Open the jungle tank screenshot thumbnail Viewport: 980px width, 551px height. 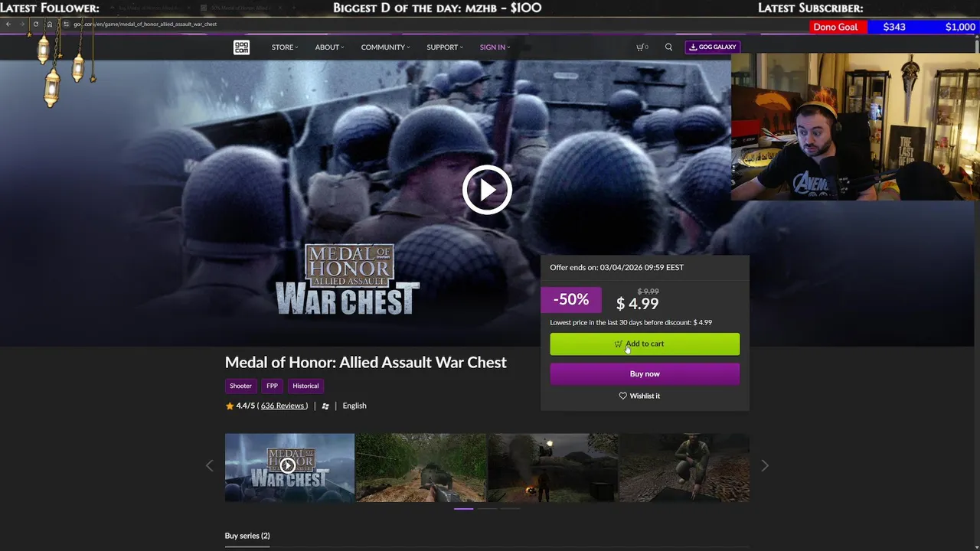point(421,468)
